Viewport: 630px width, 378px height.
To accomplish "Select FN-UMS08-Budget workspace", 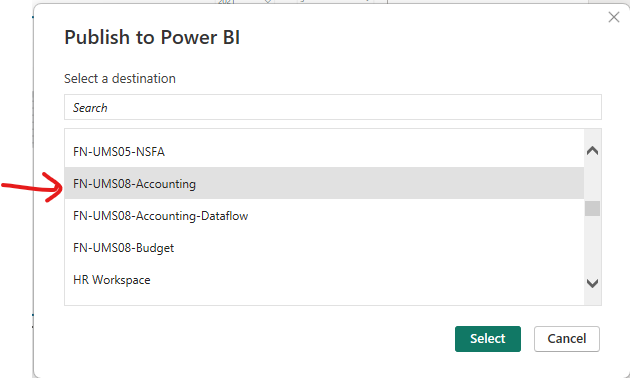I will pos(324,248).
